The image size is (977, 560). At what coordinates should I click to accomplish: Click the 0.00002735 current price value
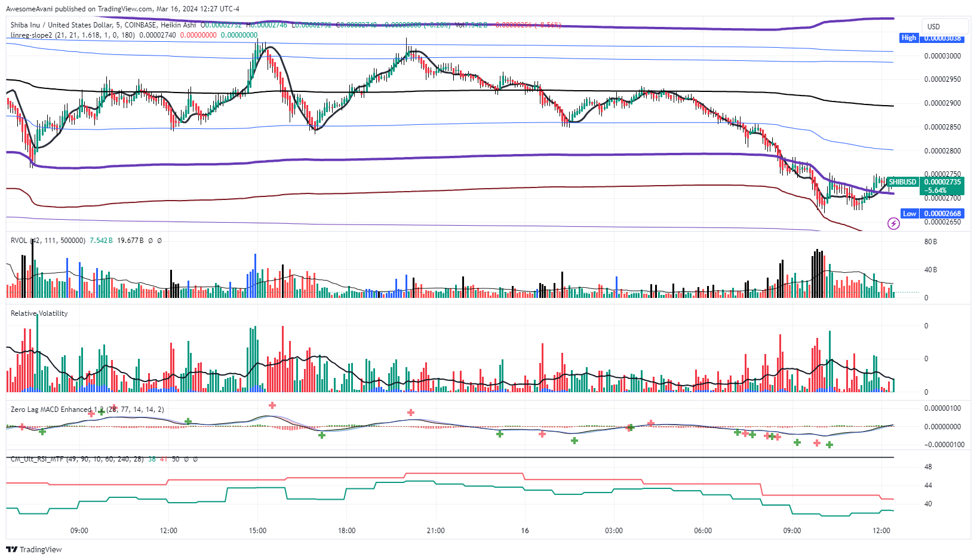(942, 182)
